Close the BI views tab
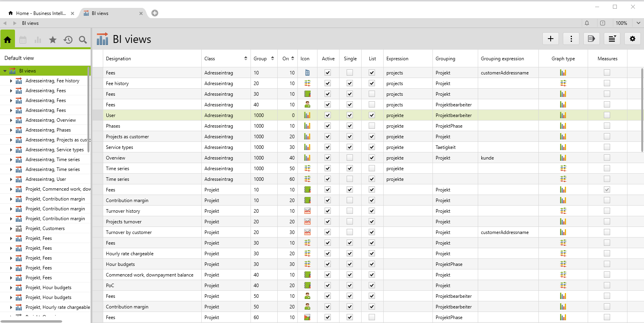The image size is (644, 323). pos(141,13)
